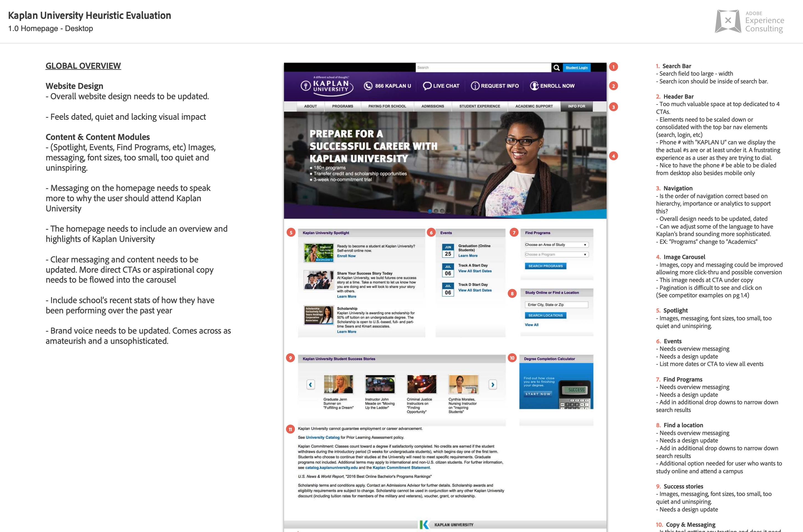Click the 866 KAPLAN U phone icon
This screenshot has height=532, width=803.
[x=368, y=86]
